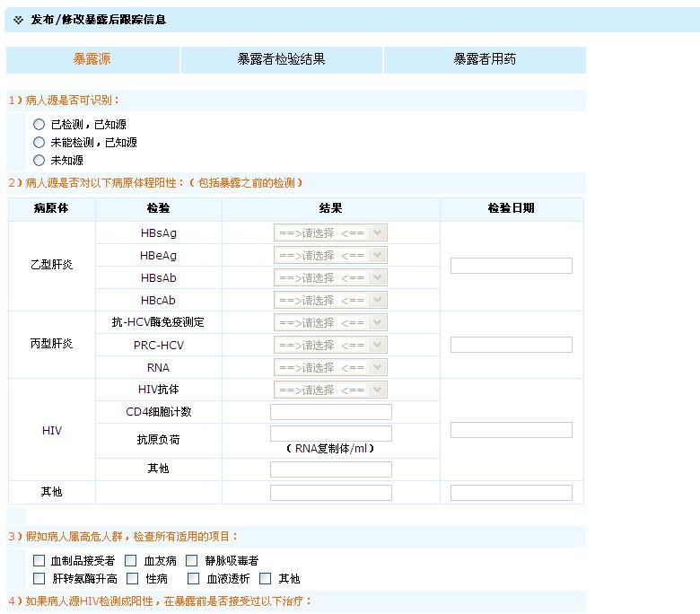Image resolution: width=700 pixels, height=614 pixels.
Task: Focus the HIV 检验日期 input
Action: [512, 430]
